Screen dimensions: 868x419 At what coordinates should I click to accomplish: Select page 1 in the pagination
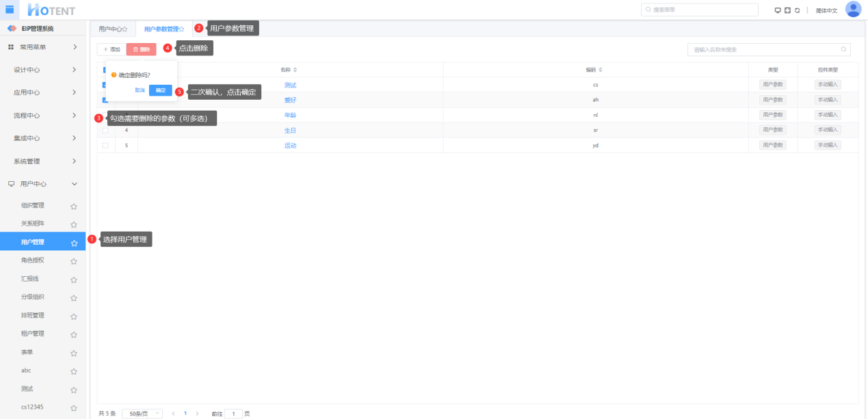(185, 414)
